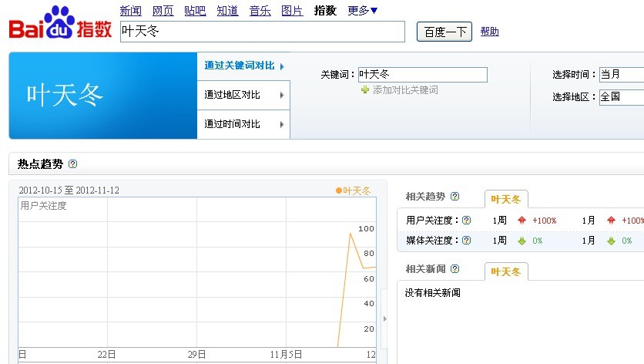Screen dimensions: 644x364
Task: Select the 通过关键词对比 option
Action: 243,66
